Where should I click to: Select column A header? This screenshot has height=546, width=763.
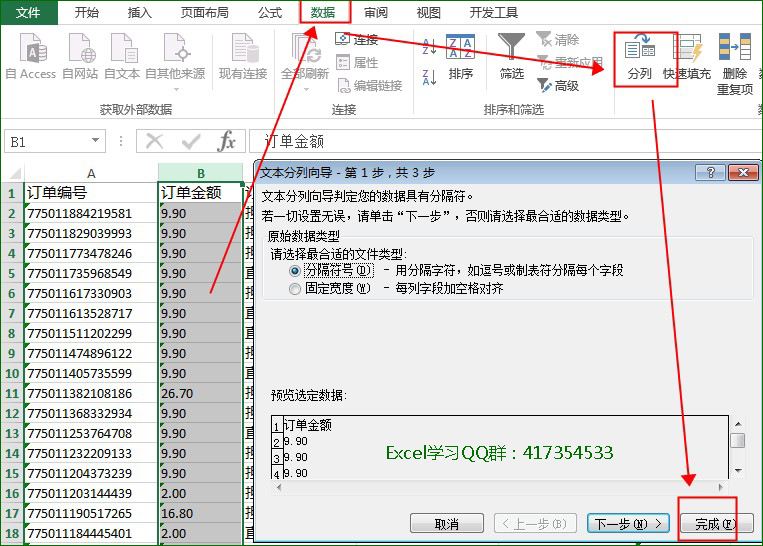[91, 173]
